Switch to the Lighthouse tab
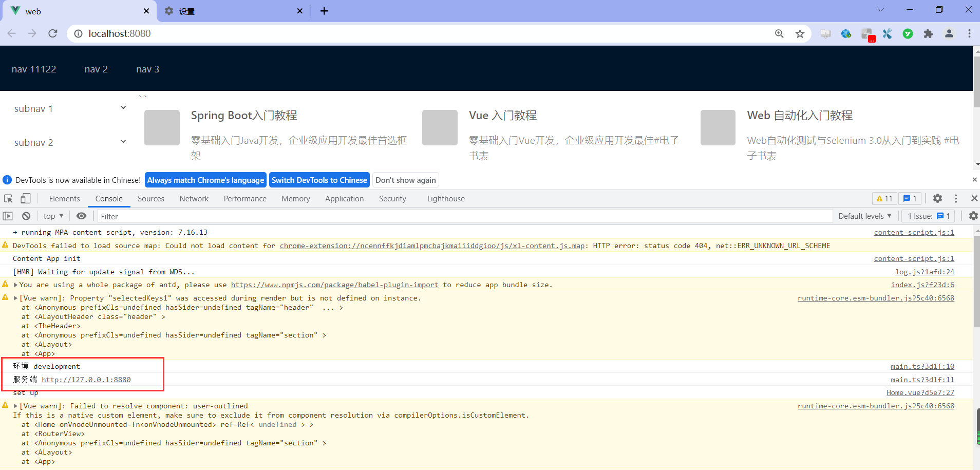 446,198
